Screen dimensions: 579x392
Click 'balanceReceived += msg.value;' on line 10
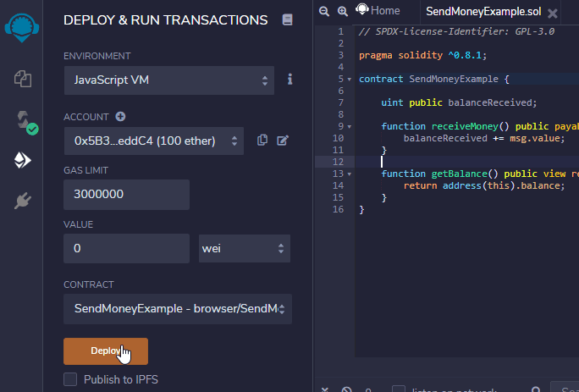(x=484, y=138)
